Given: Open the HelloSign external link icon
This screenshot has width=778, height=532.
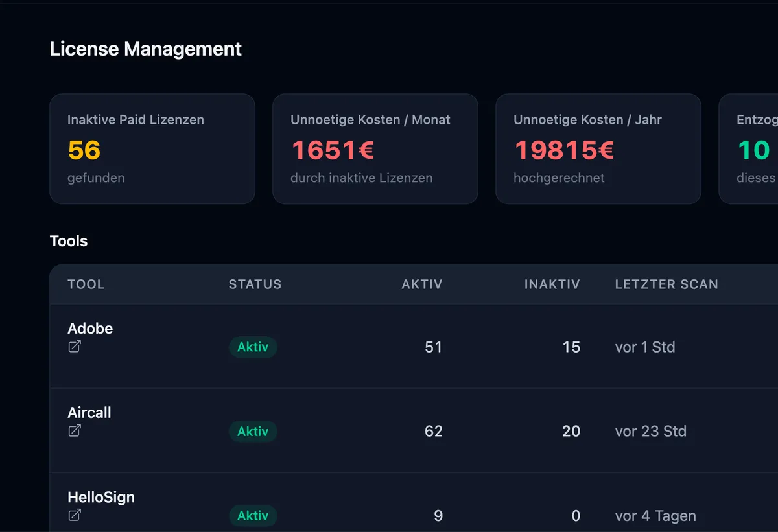Looking at the screenshot, I should coord(74,516).
